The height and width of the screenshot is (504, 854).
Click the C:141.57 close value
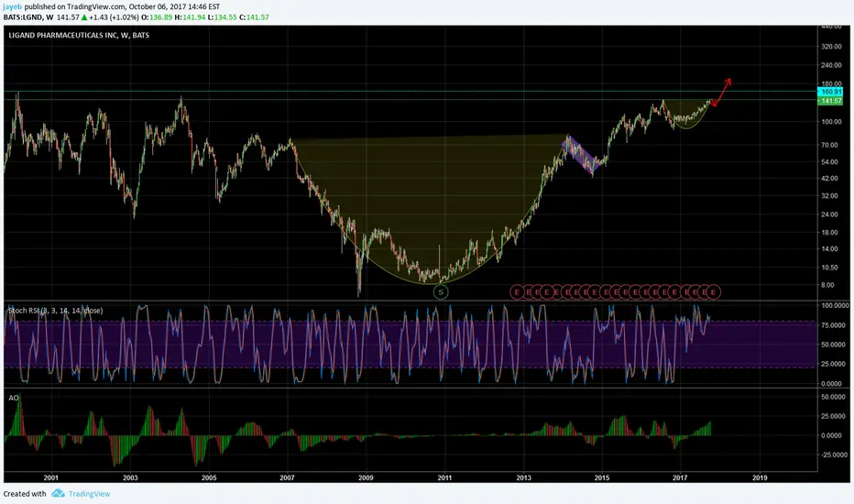(255, 16)
